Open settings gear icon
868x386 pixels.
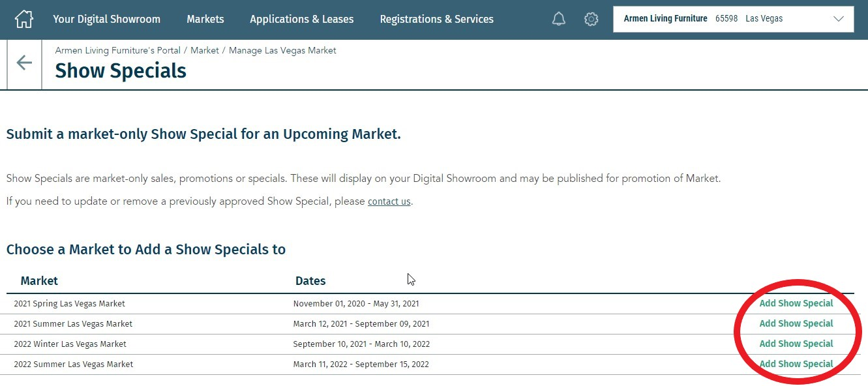tap(591, 19)
